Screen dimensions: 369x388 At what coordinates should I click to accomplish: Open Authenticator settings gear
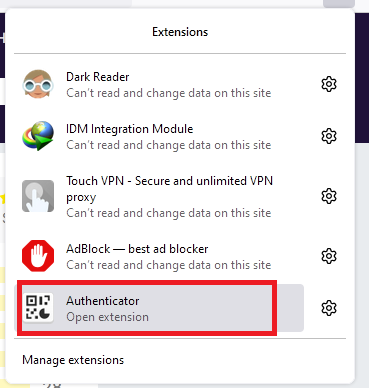[x=329, y=308]
